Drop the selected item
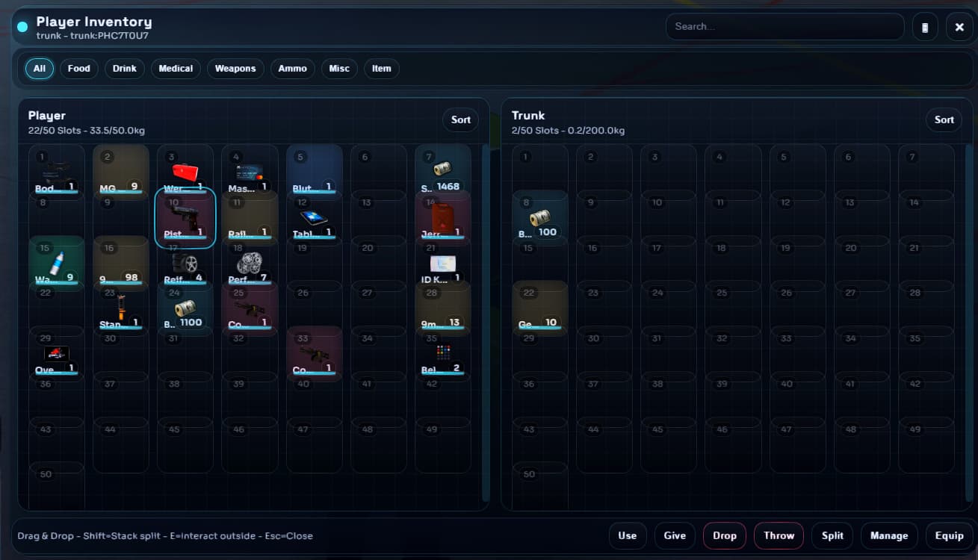 tap(725, 535)
